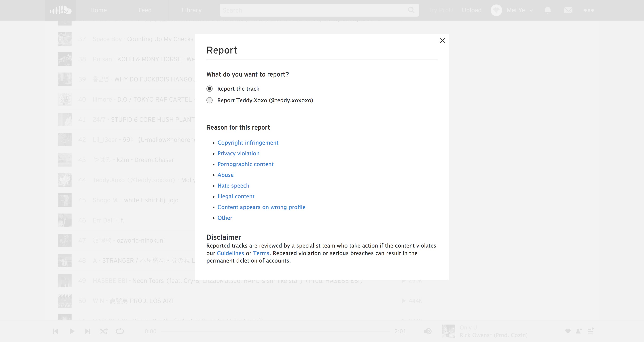Image resolution: width=644 pixels, height=342 pixels.
Task: Open 'Rick Owens* (Prod. Cozin)' now-playing title
Action: coord(494,335)
